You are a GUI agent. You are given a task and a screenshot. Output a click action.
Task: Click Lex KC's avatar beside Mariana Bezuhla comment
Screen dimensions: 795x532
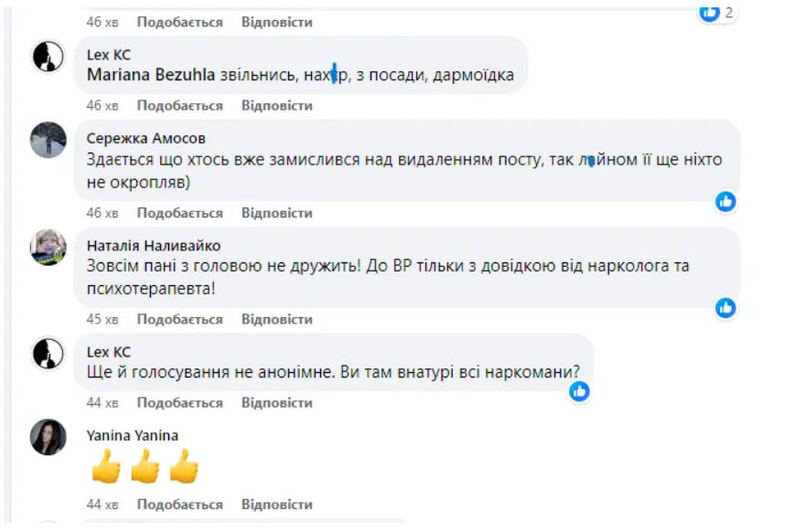pos(48,57)
